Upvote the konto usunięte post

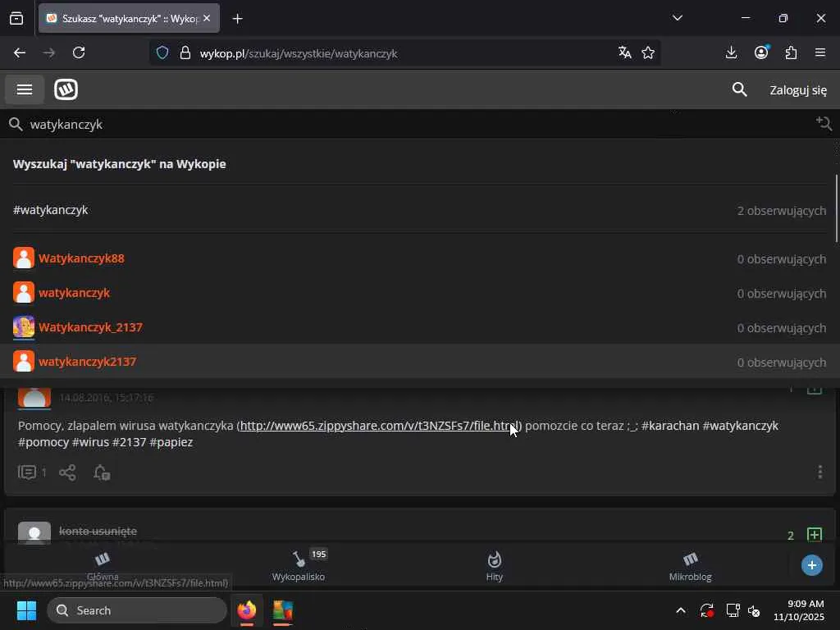815,535
